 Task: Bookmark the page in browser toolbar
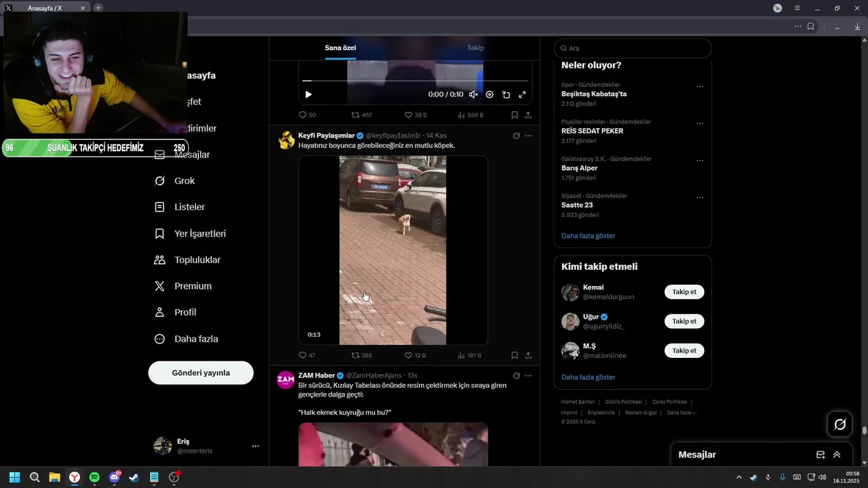[x=810, y=26]
